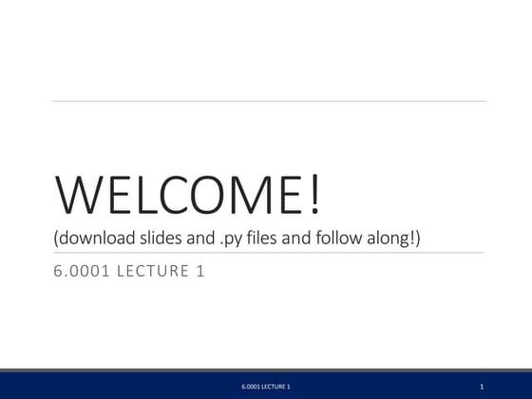The height and width of the screenshot is (399, 532).
Task: Select the divider line below the subtitle
Action: click(268, 253)
